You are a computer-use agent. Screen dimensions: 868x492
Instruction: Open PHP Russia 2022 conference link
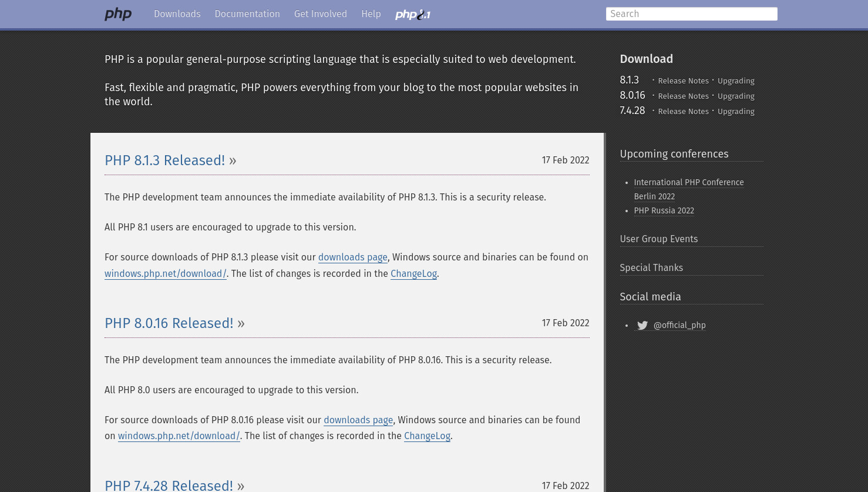(664, 211)
